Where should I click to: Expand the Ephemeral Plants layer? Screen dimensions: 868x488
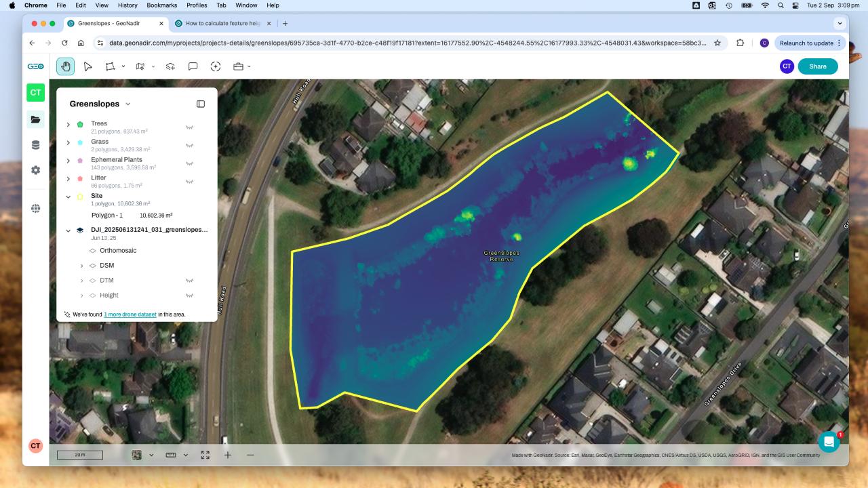coord(68,161)
